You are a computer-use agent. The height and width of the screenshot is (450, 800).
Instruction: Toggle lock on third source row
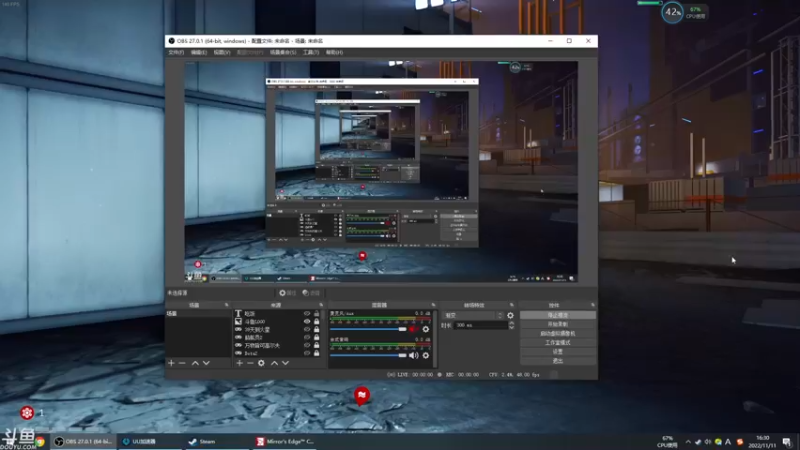coord(316,330)
